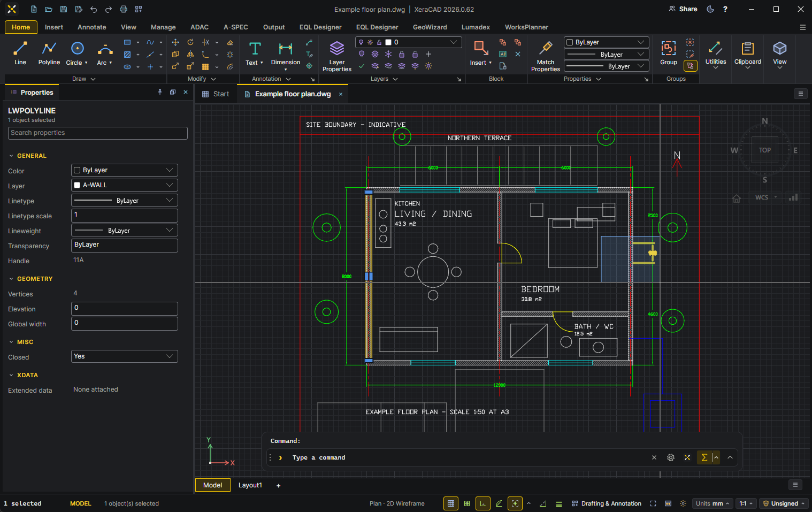Open ribbon color ByLayer swatch dropdown
Image resolution: width=812 pixels, height=512 pixels.
click(x=607, y=42)
